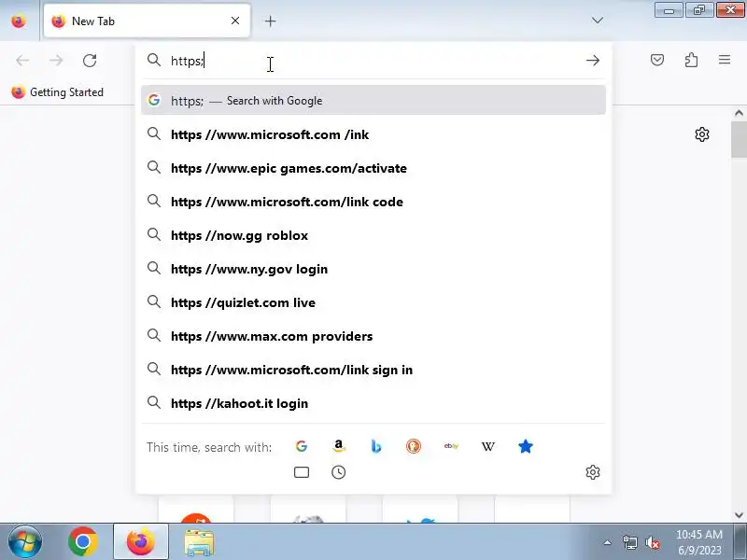
Task: Close the New Tab tab
Action: coord(235,21)
